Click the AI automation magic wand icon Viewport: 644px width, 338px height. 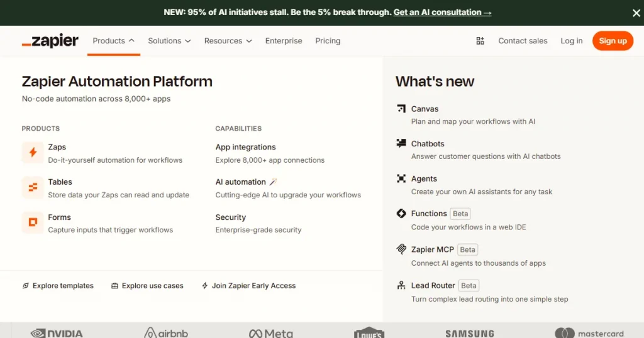click(273, 182)
